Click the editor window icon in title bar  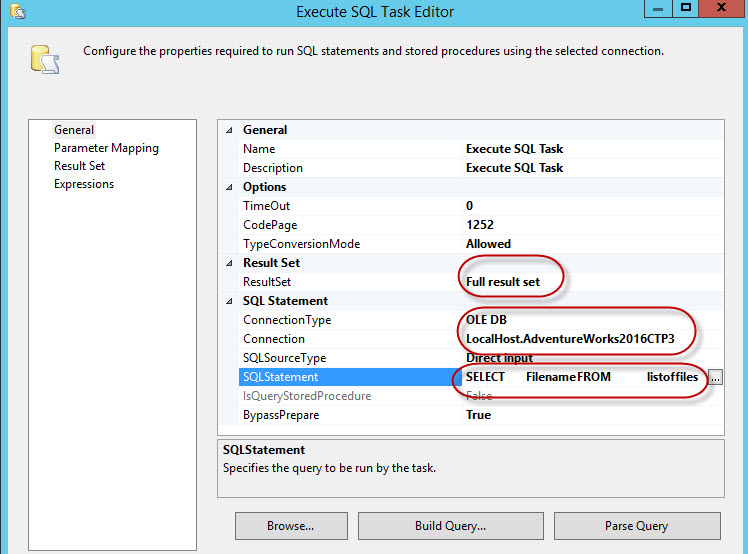(x=17, y=11)
